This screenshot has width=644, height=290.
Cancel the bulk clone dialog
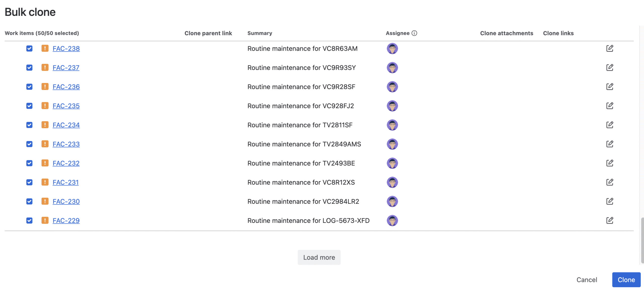587,279
